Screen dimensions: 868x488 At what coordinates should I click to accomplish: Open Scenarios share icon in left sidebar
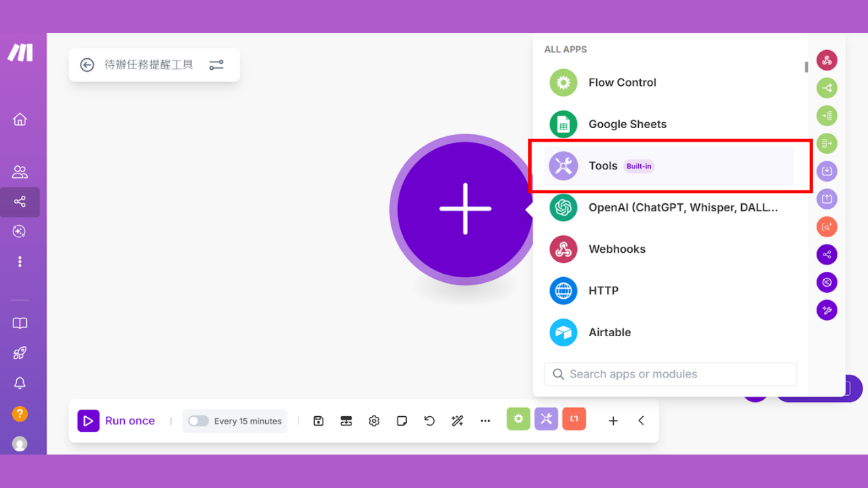click(20, 201)
